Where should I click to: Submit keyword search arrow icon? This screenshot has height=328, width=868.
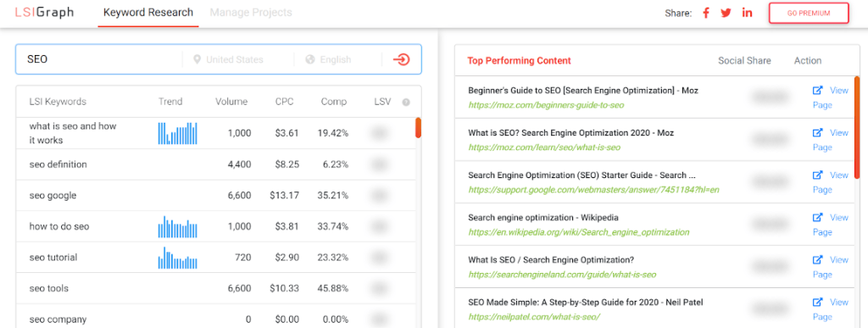pos(401,59)
